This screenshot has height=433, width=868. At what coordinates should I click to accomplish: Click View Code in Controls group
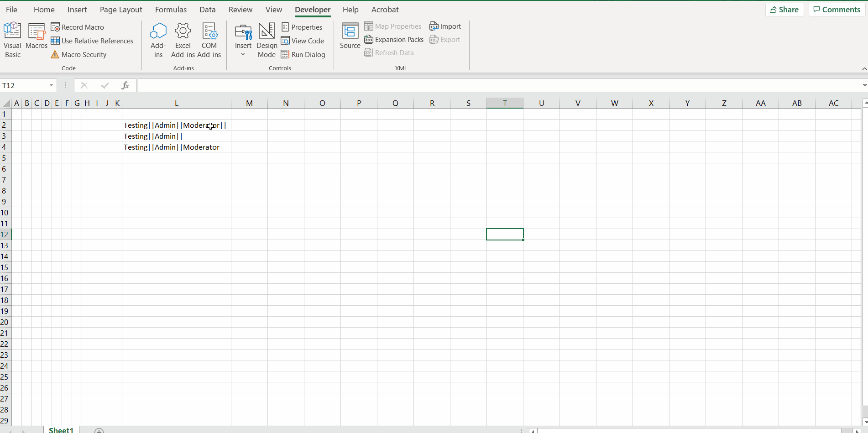(x=303, y=41)
